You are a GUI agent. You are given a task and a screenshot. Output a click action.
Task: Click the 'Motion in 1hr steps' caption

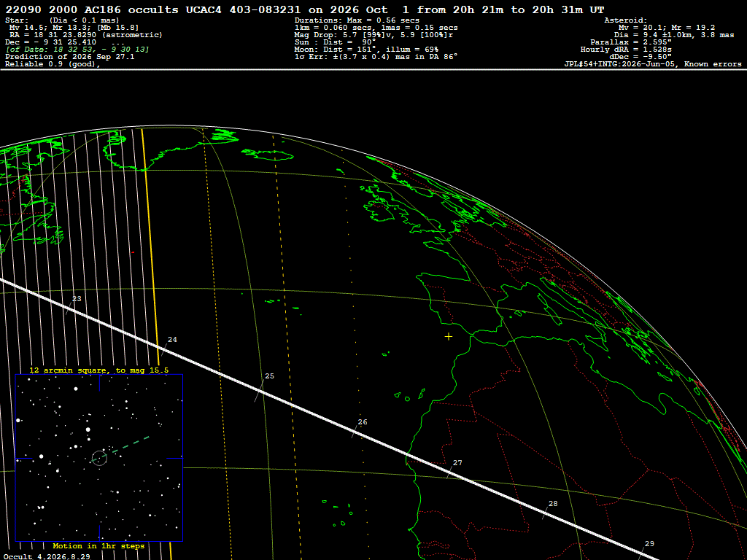click(98, 545)
